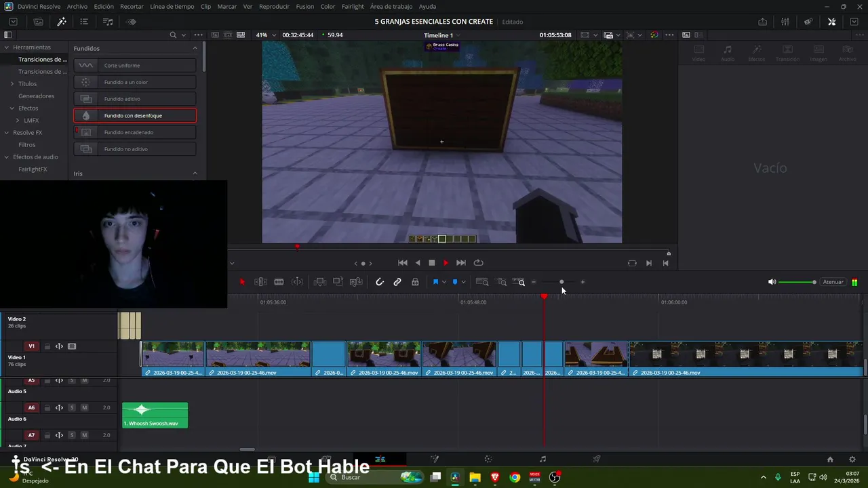
Task: Open the Metadata panel icon
Action: coord(808,22)
